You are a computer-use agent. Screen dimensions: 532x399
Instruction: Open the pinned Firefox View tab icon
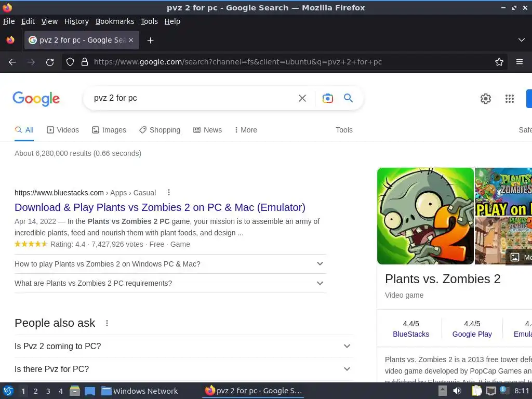pos(10,40)
